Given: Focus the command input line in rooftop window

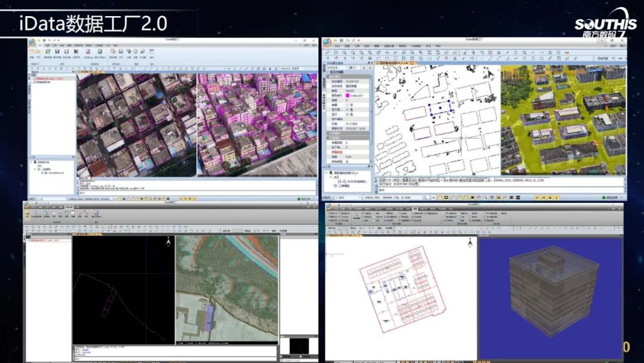Looking at the screenshot, I should point(198,193).
